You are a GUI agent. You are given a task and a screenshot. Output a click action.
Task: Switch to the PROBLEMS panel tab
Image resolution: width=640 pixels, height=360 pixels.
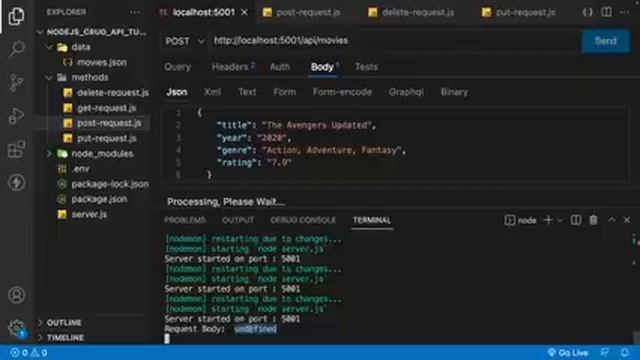click(x=185, y=220)
